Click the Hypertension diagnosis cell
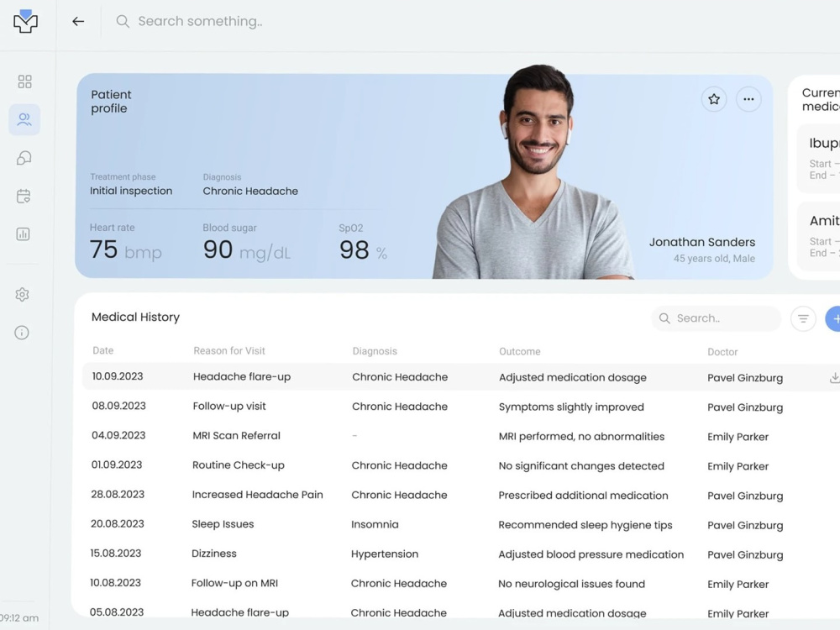The image size is (840, 630). click(x=385, y=554)
